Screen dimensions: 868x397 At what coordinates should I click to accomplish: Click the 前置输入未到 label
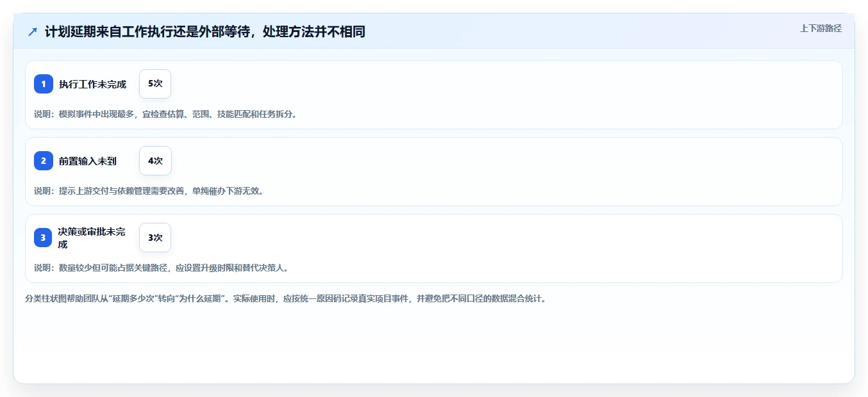[88, 161]
